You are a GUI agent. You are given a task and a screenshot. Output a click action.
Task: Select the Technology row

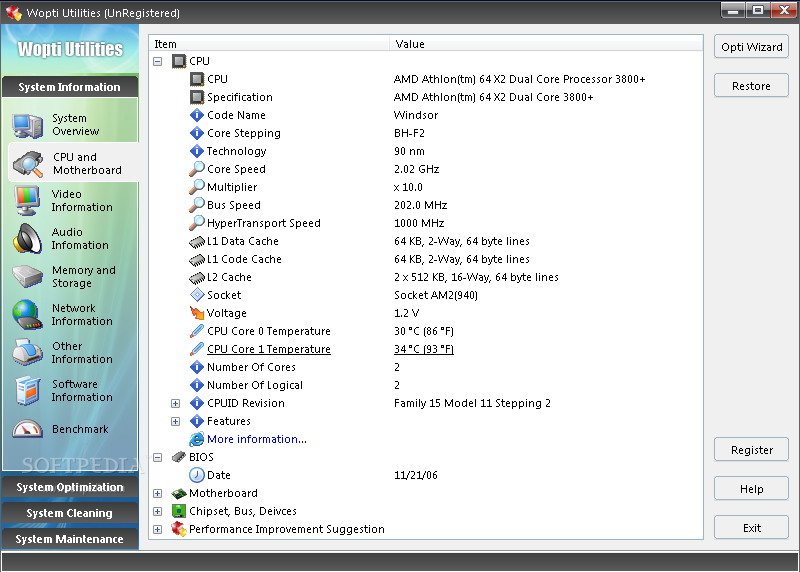426,151
